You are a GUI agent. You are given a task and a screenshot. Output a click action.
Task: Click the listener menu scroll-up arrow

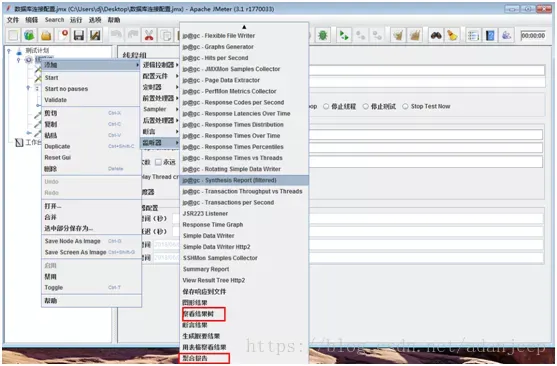[244, 27]
